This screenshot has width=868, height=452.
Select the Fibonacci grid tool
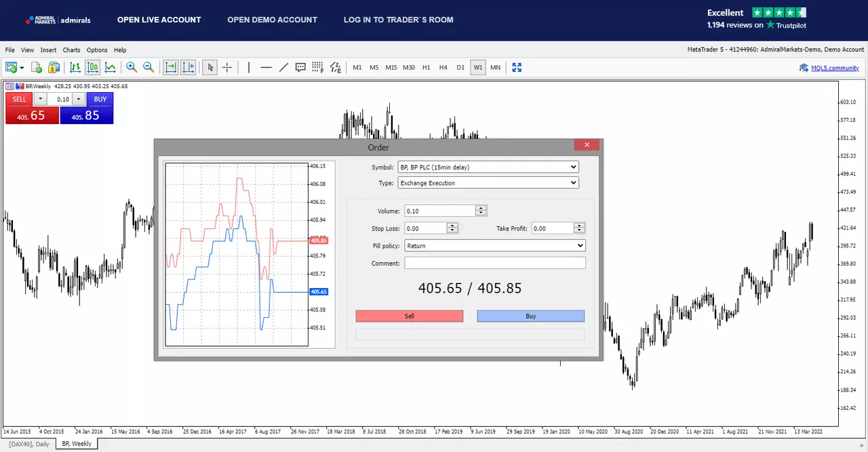tap(318, 67)
